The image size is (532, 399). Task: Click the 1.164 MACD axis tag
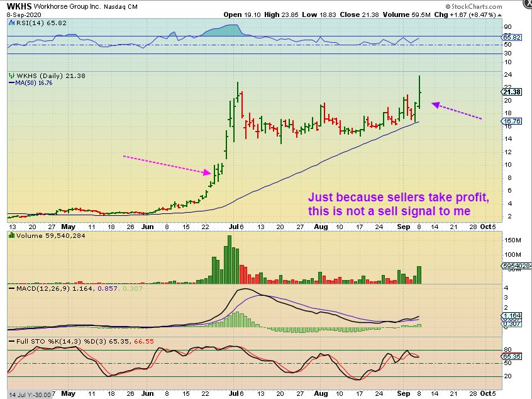512,316
